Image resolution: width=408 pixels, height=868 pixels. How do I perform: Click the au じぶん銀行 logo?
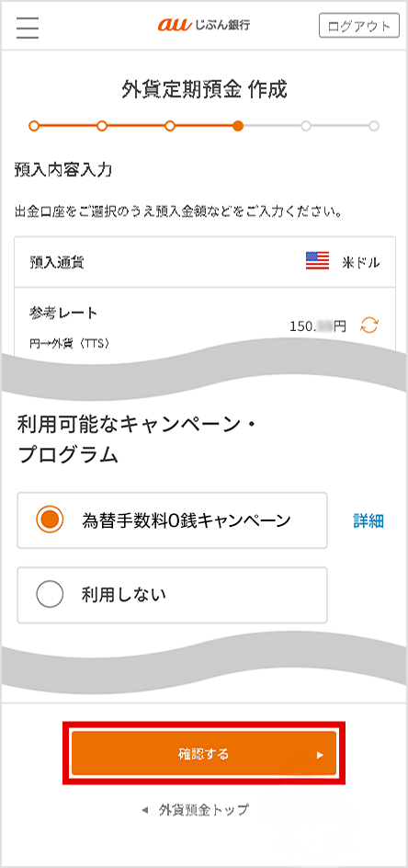coord(204,25)
